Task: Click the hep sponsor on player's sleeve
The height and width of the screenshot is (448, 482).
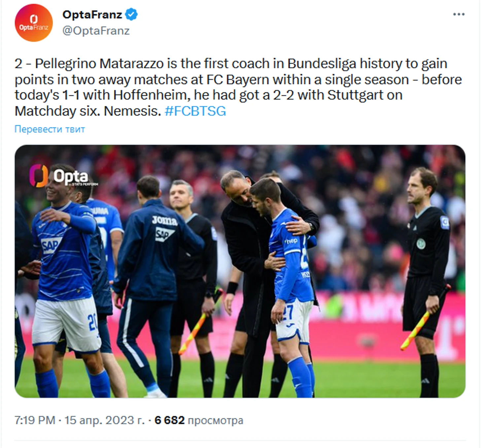Action: (292, 241)
